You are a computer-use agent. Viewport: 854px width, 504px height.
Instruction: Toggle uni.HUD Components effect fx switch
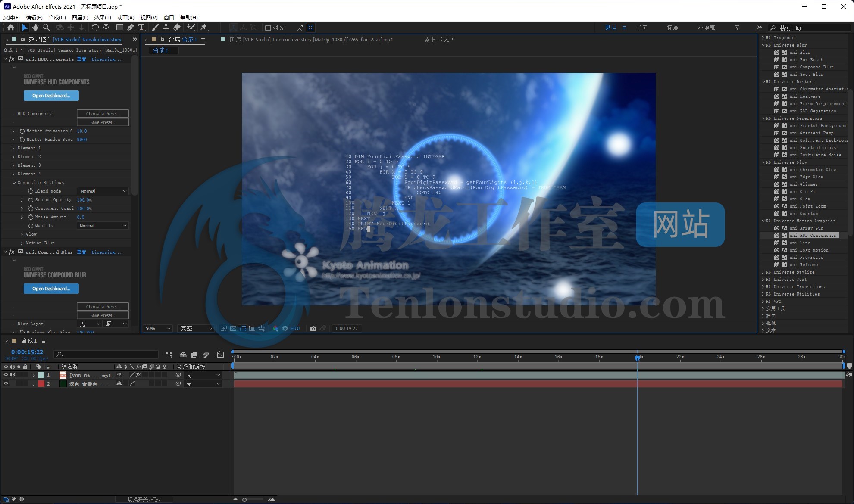(x=12, y=59)
